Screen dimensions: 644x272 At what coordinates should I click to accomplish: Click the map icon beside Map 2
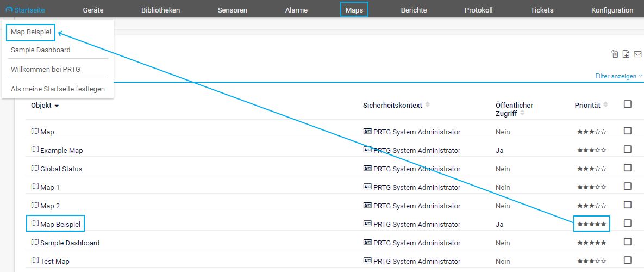[35, 206]
